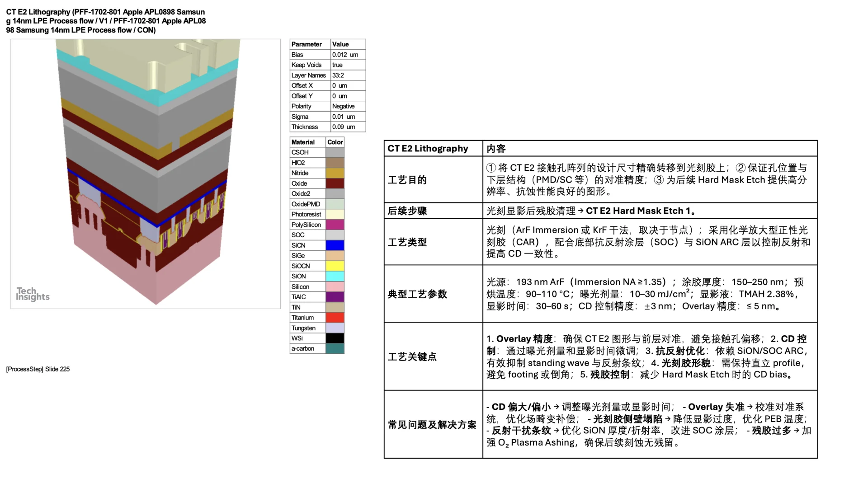Expand the 常见问题及解决方案 section
Screen dimensions: 868x488
tap(432, 425)
